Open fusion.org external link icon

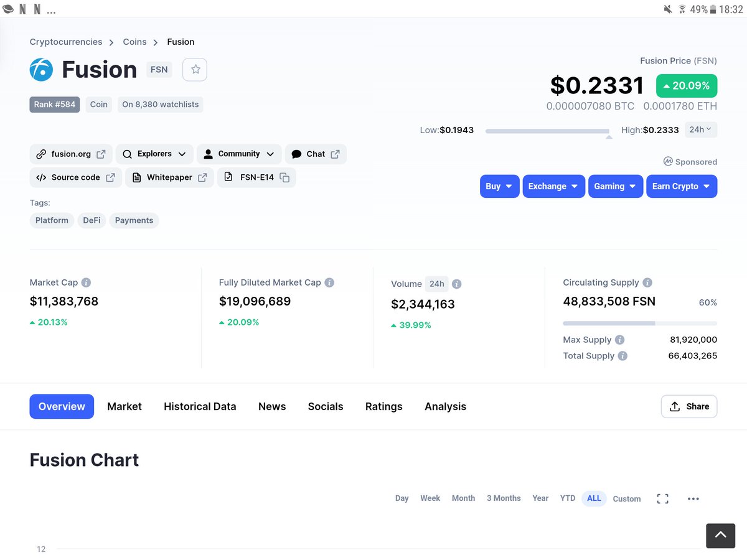click(x=101, y=154)
